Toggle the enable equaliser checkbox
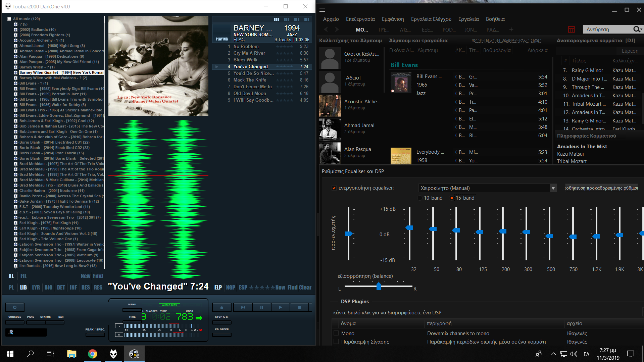The height and width of the screenshot is (362, 644). 334,188
